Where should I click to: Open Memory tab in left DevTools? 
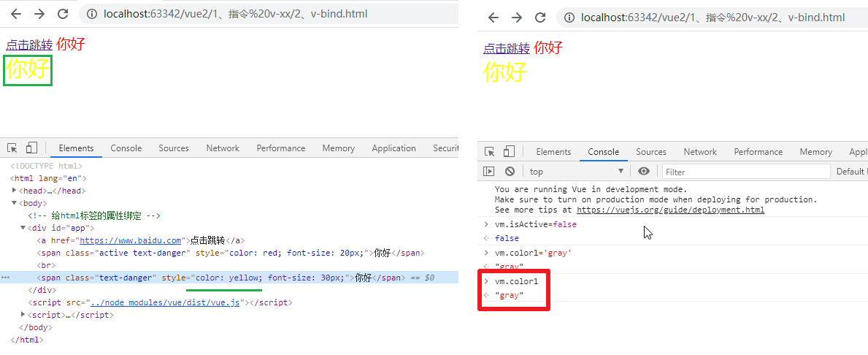338,148
